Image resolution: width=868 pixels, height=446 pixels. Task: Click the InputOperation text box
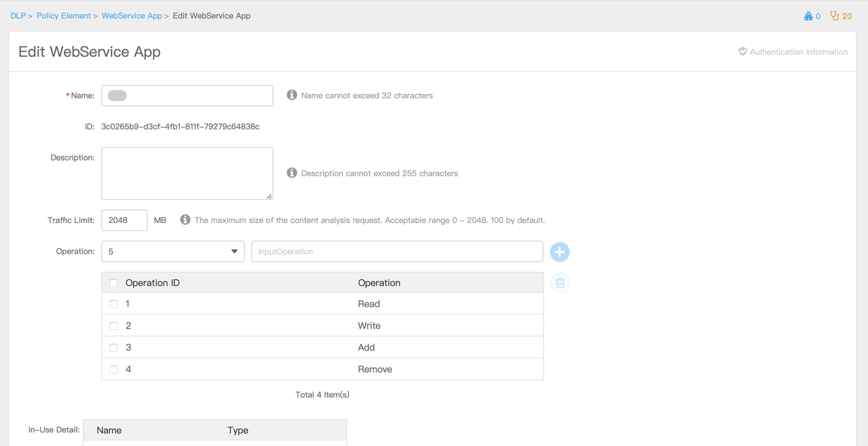click(397, 251)
